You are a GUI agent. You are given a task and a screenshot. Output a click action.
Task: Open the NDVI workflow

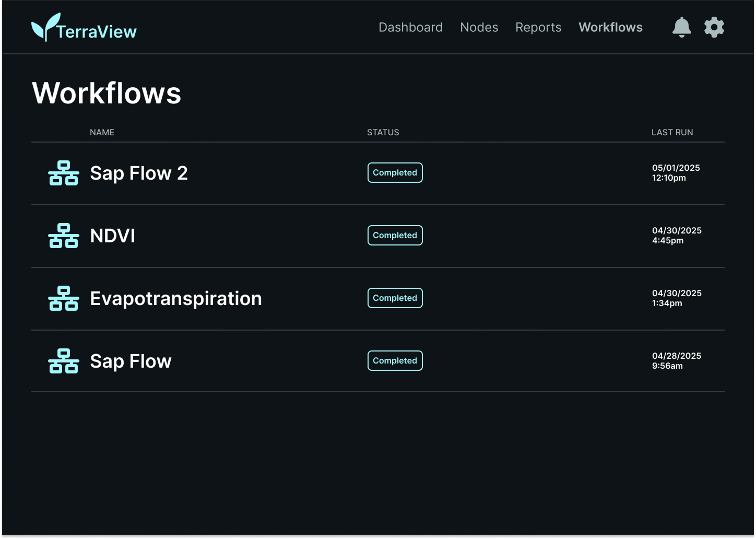pyautogui.click(x=112, y=236)
